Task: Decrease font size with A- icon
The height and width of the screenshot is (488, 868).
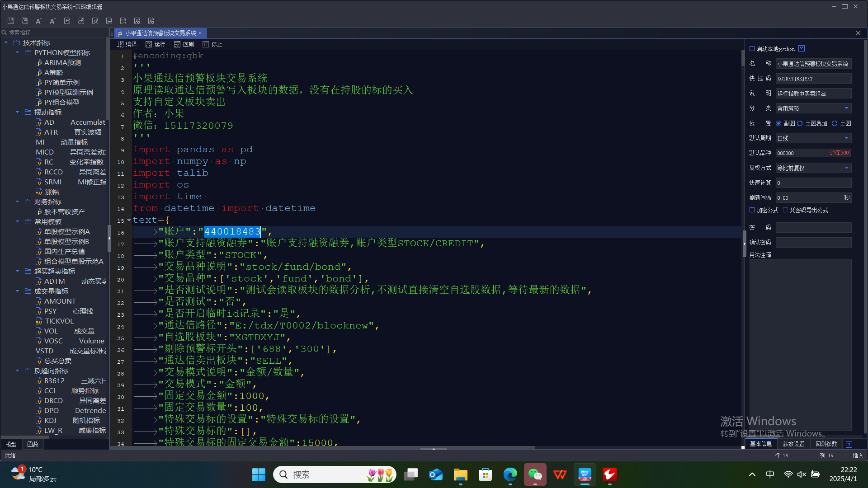Action: point(39,21)
